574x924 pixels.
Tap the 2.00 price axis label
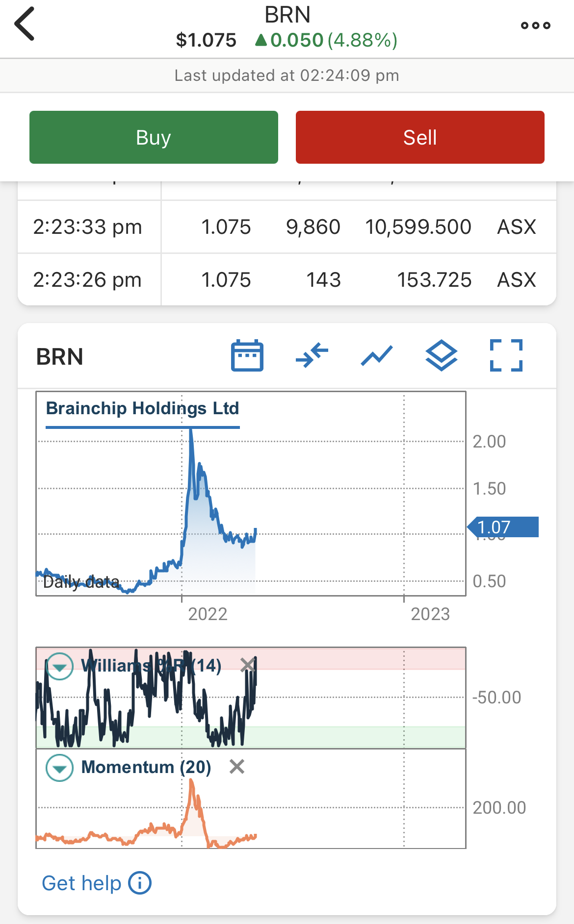pyautogui.click(x=489, y=441)
